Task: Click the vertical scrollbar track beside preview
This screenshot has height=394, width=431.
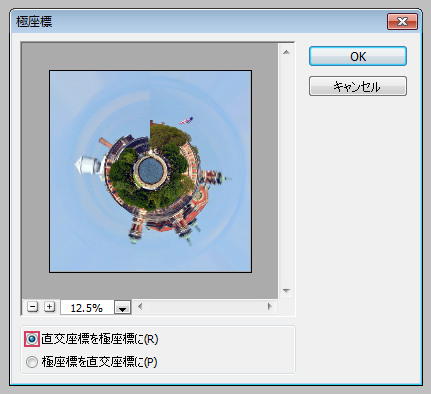Action: click(x=286, y=171)
